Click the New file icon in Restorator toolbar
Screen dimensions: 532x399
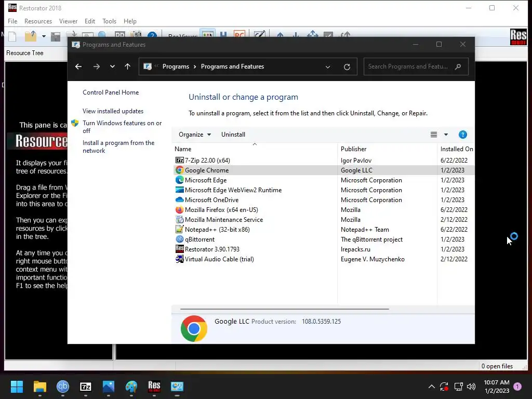(12, 36)
